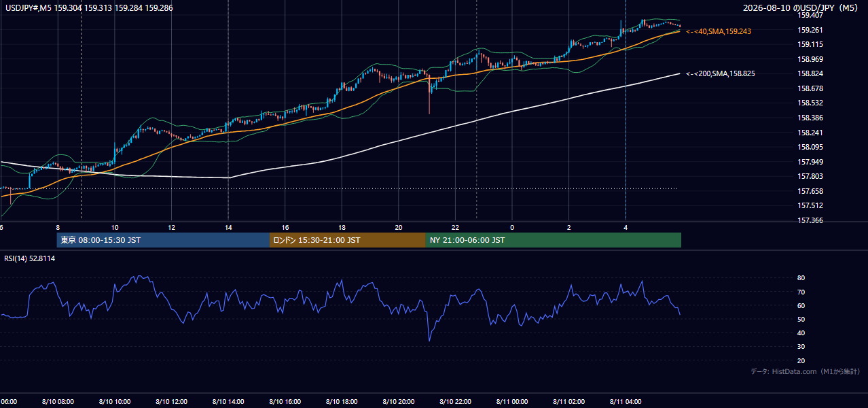
Task: Click RSI scale level 30
Action: 801,347
